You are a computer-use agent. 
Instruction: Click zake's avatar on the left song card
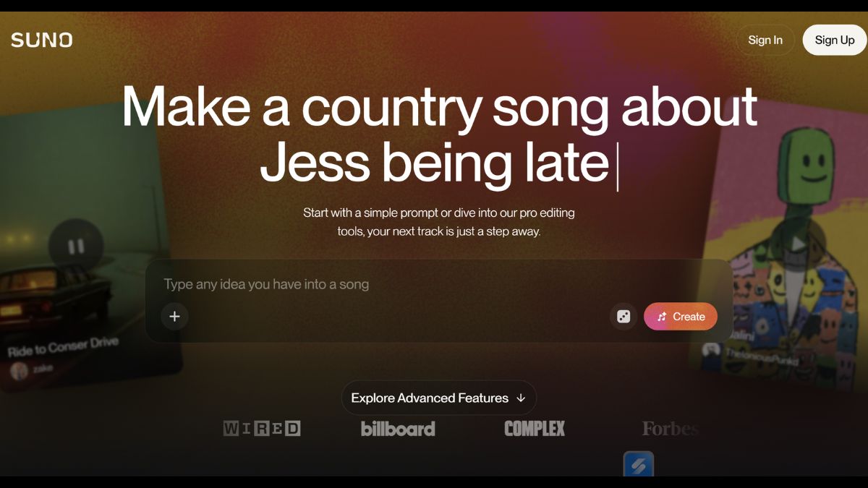[x=20, y=371]
